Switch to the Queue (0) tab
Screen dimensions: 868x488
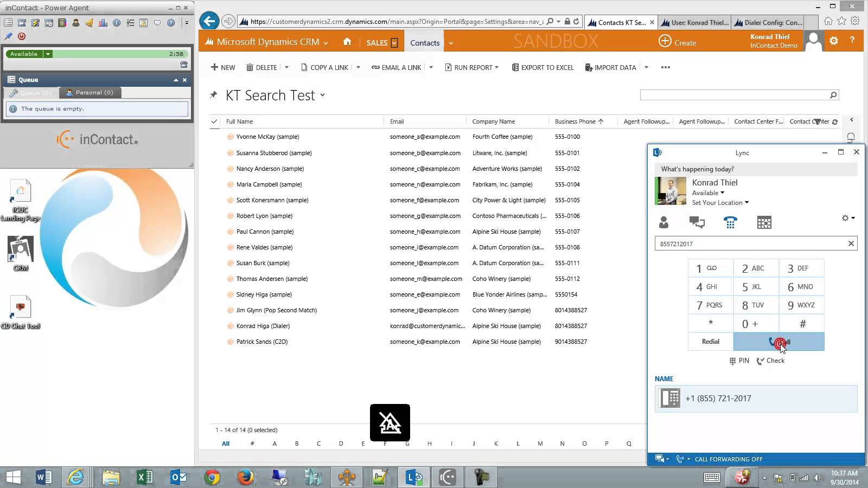30,93
